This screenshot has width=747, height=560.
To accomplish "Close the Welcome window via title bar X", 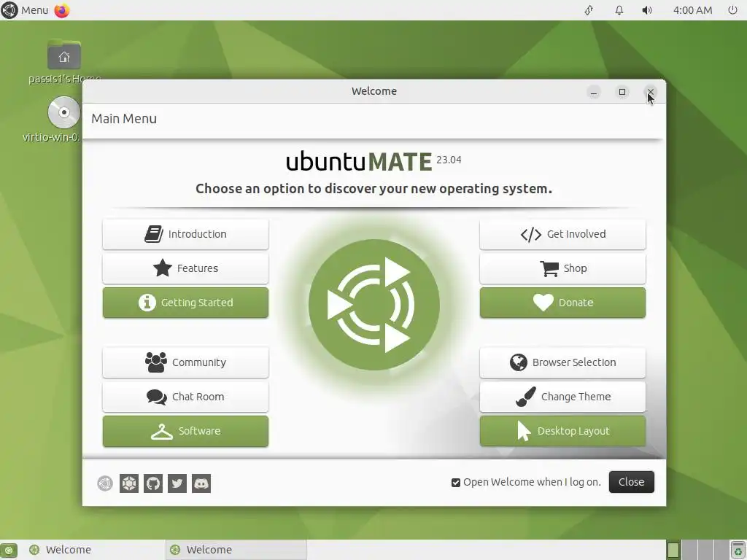I will pyautogui.click(x=650, y=92).
